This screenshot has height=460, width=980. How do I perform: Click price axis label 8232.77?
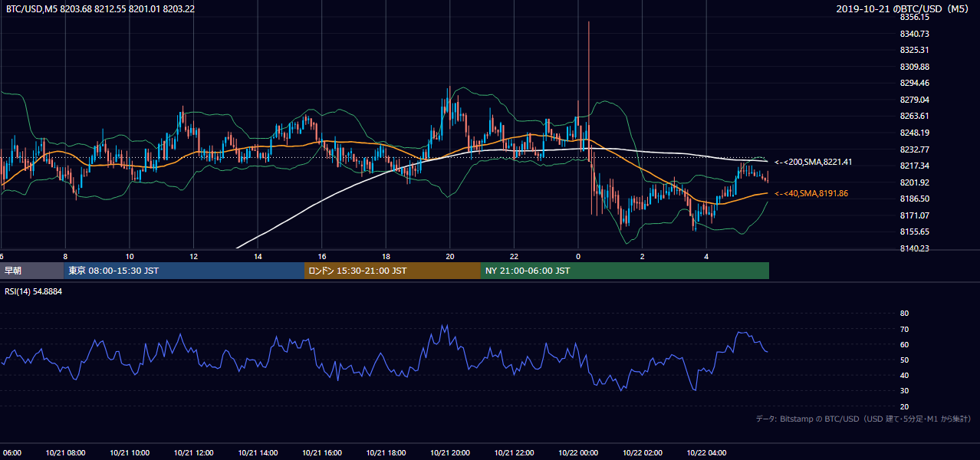point(915,149)
